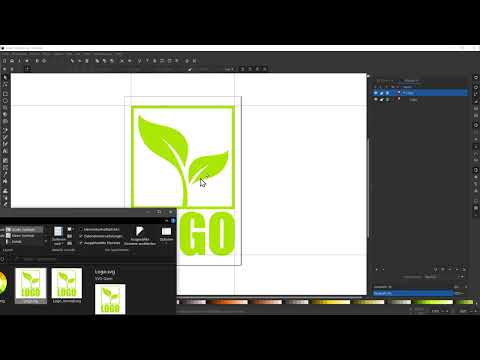Uncheck Ausgeblendete Elemente in Explorer ribbon
480x360 pixels.
[x=81, y=243]
